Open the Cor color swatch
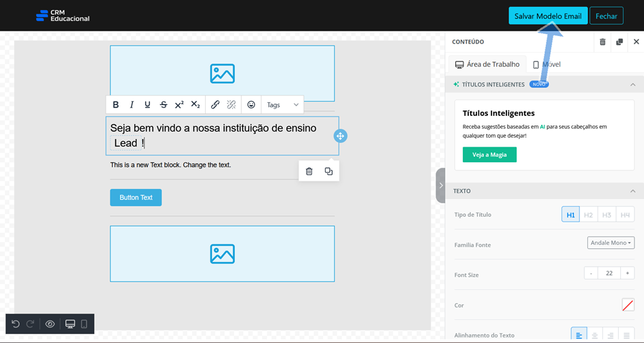The image size is (644, 343). (628, 305)
